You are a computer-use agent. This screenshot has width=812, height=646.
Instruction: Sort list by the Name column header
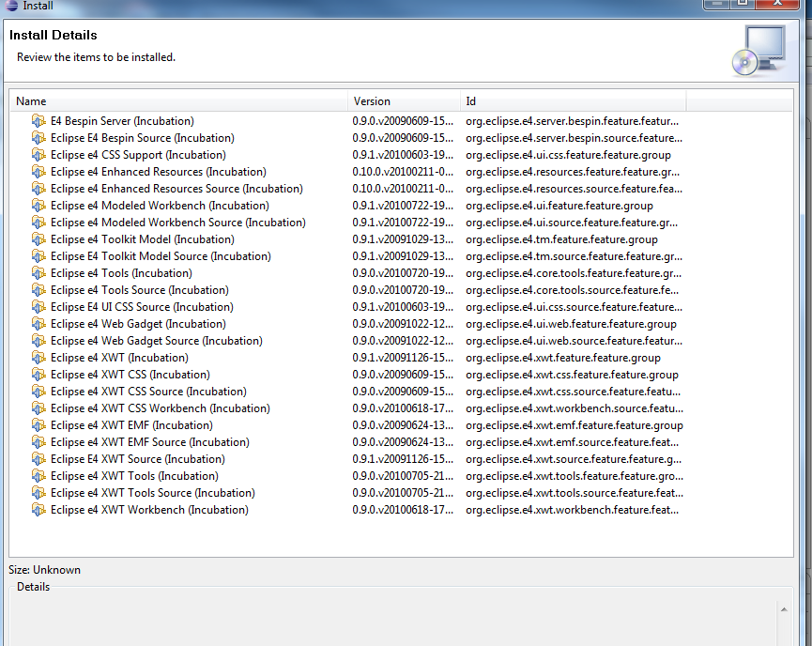[178, 101]
